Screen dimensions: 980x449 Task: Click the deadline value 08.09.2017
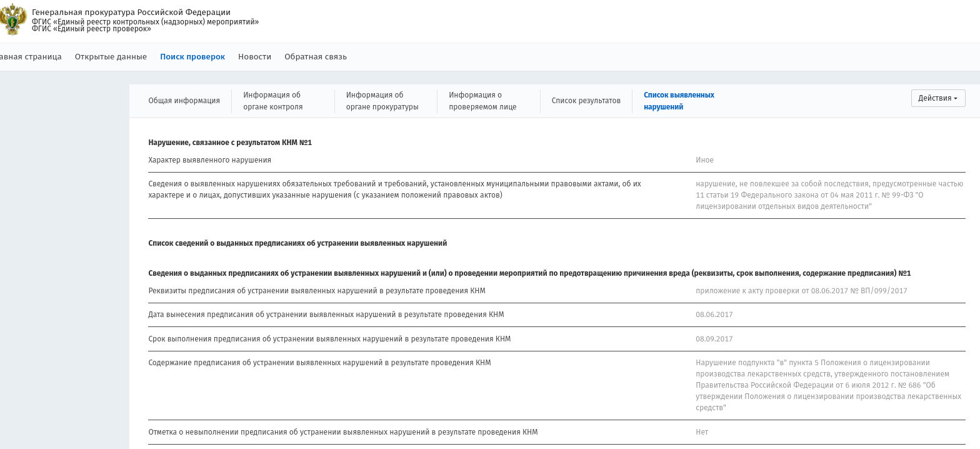pyautogui.click(x=714, y=339)
